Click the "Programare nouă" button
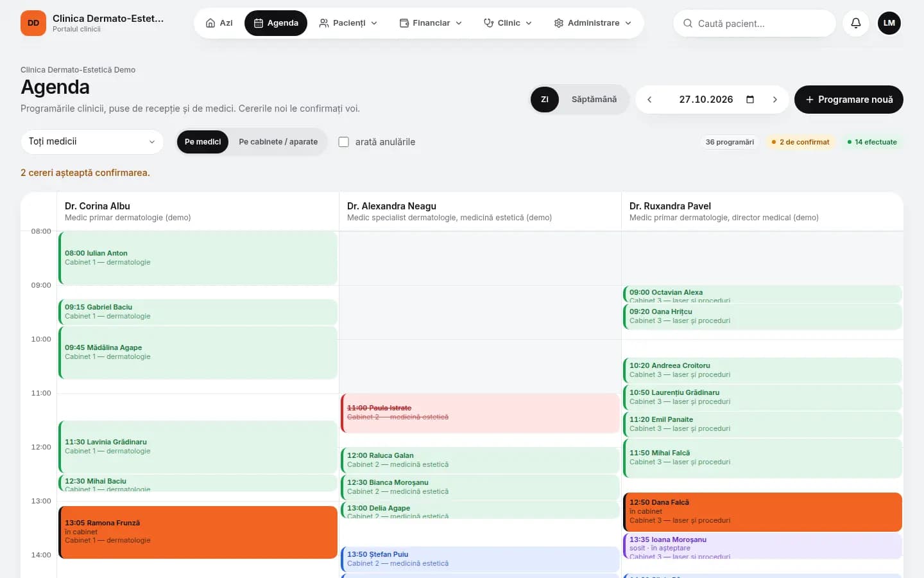This screenshot has width=924, height=578. coord(849,100)
